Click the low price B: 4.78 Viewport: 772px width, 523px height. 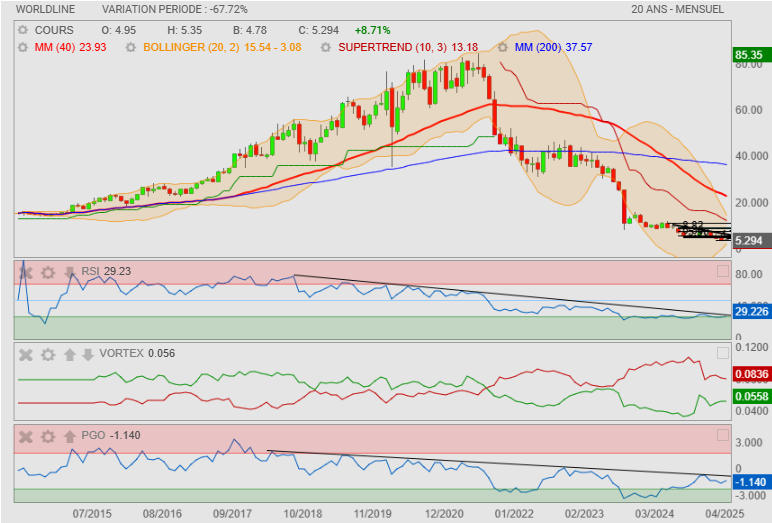click(250, 30)
